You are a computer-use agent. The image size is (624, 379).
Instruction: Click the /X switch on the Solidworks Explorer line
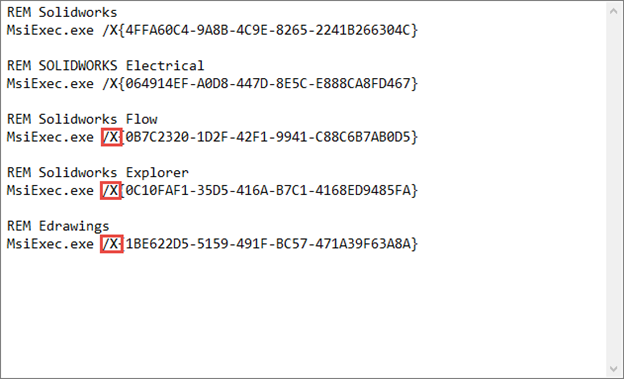click(111, 191)
